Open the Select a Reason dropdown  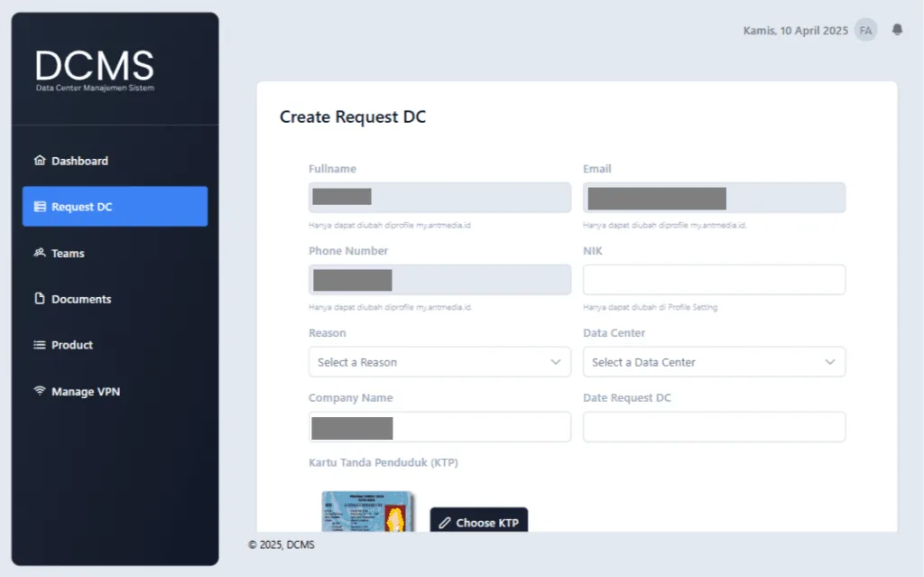439,362
